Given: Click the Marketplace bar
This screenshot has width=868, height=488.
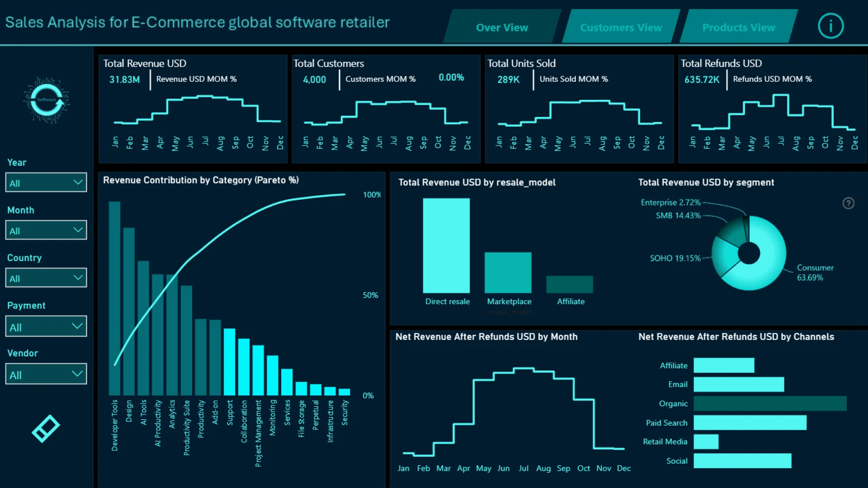Looking at the screenshot, I should tap(508, 272).
